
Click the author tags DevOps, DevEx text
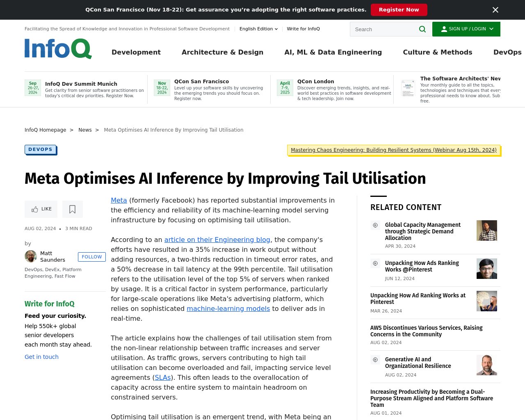[x=53, y=273]
